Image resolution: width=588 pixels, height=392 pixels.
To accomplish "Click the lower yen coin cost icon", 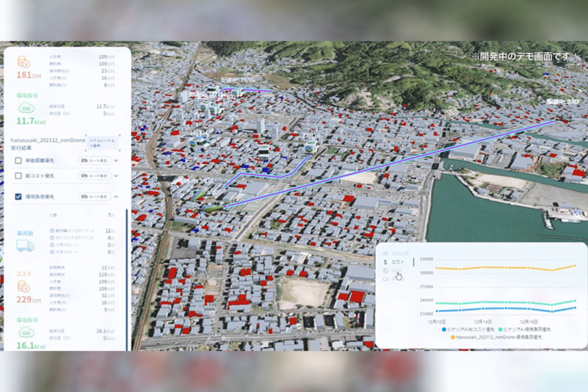I will pyautogui.click(x=23, y=286).
